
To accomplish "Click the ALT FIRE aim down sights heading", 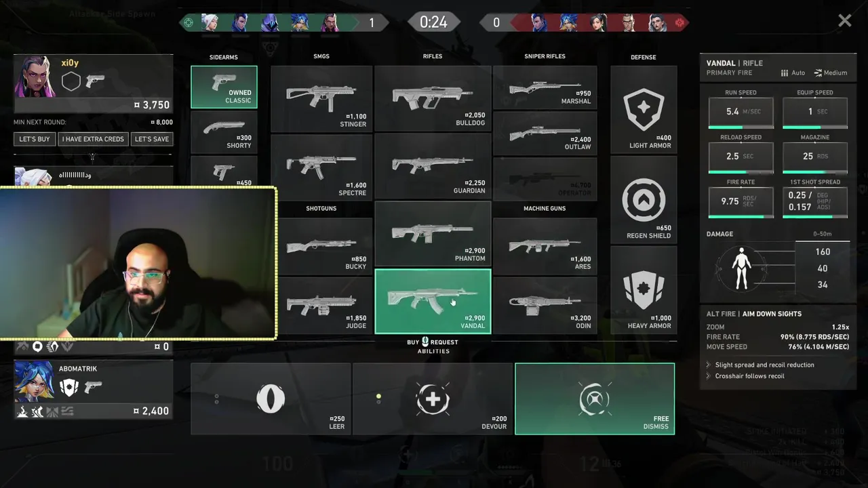I will tap(753, 314).
